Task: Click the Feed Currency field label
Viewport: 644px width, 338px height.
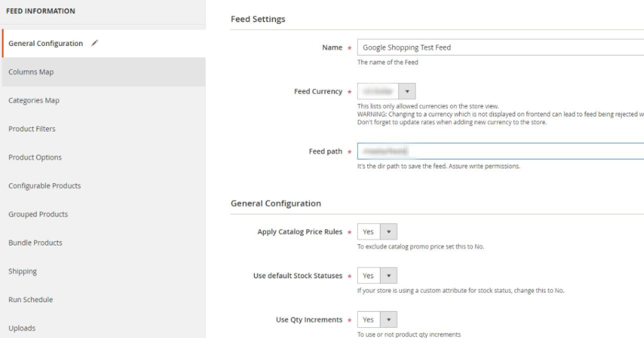Action: (x=318, y=91)
